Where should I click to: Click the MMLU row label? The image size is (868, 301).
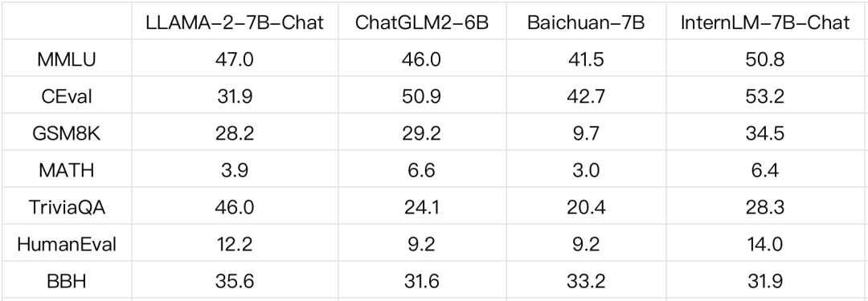coord(67,59)
